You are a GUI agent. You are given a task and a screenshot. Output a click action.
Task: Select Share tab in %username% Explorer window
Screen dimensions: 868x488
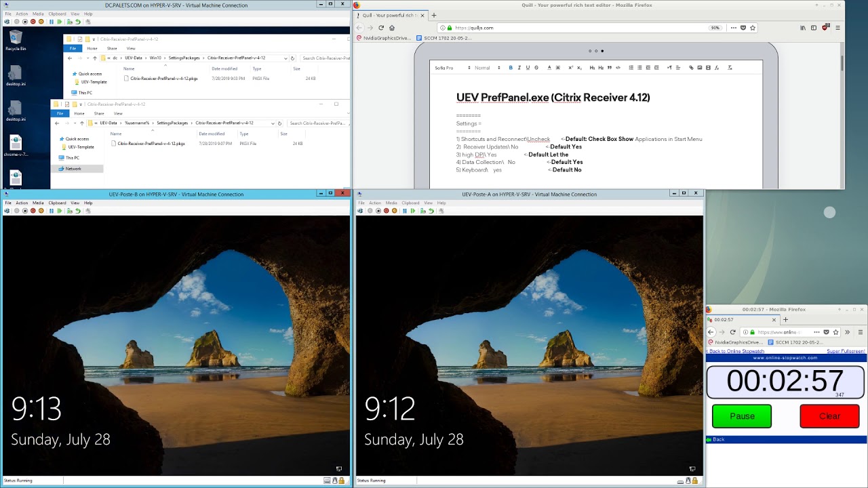pos(99,113)
